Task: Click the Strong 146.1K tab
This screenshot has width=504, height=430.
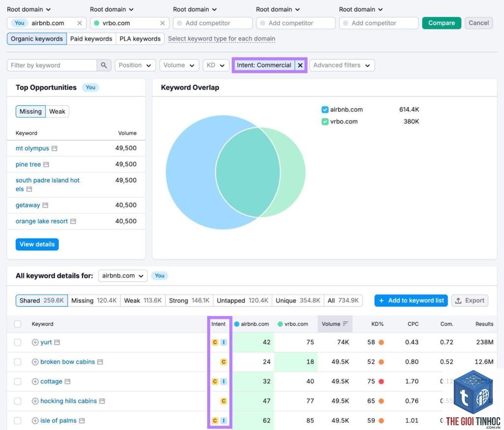Action: point(189,301)
